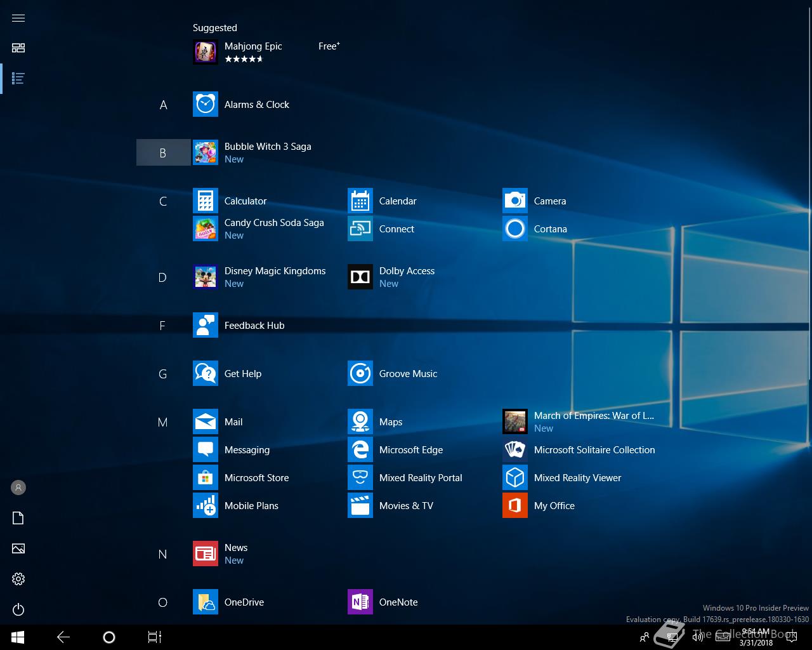Open the Get Help icon

click(206, 373)
